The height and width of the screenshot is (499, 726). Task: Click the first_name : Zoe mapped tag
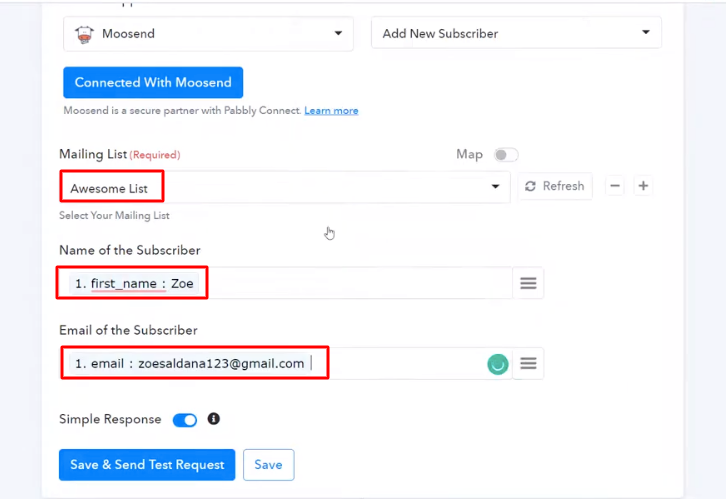pos(134,283)
